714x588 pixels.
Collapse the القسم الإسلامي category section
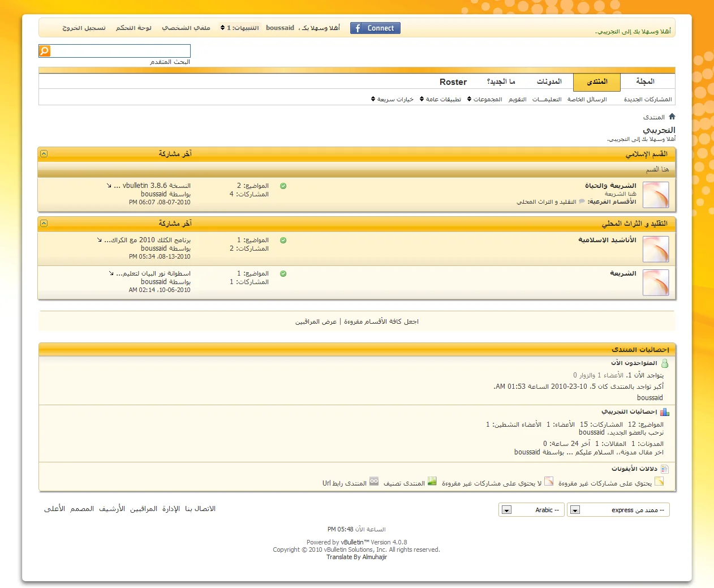(x=44, y=154)
